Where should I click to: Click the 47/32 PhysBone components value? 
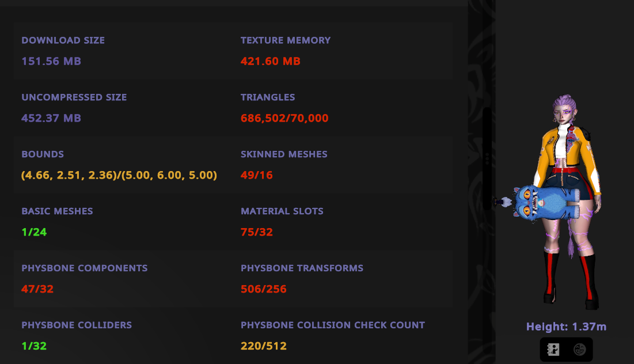coord(37,289)
